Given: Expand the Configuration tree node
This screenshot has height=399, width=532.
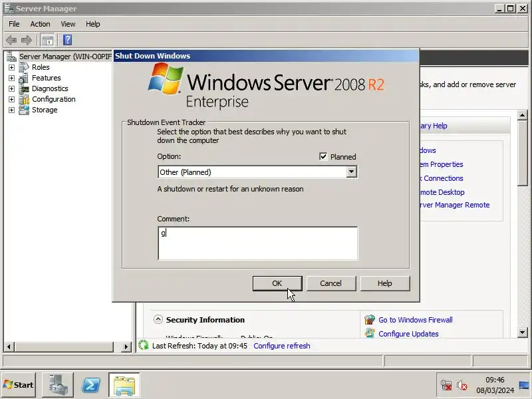Looking at the screenshot, I should click(11, 99).
